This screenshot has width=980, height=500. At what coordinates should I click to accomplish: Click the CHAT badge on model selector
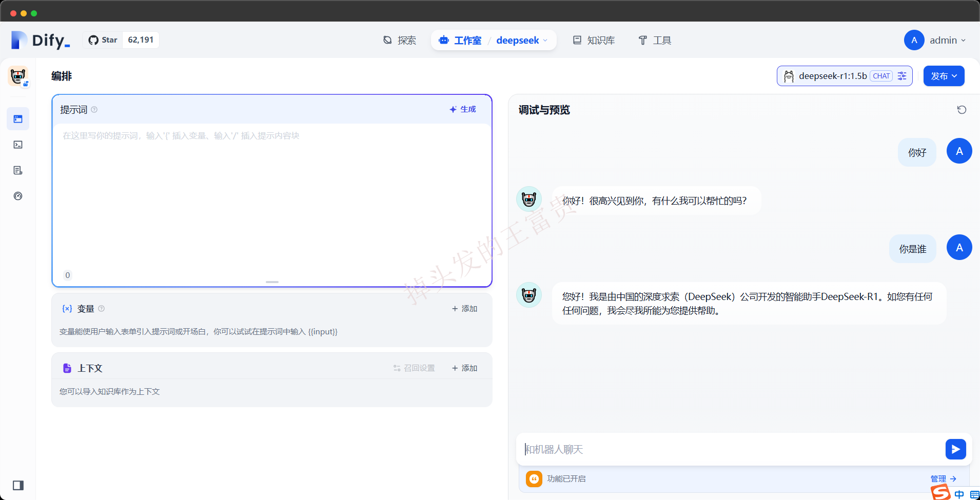pos(881,76)
